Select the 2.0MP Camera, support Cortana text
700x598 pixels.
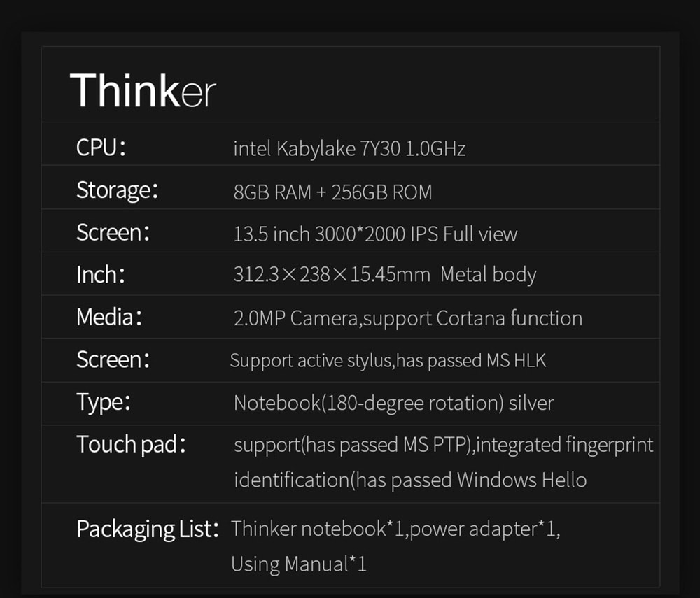coord(407,318)
